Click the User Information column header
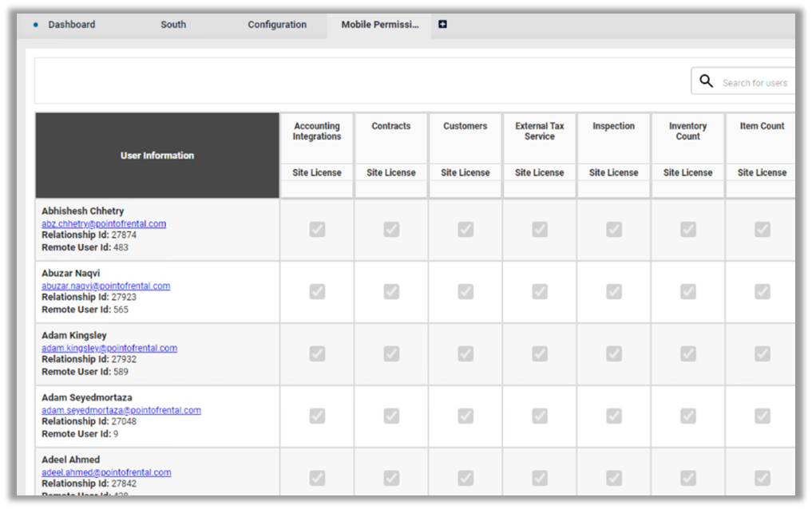812x509 pixels. [x=157, y=156]
